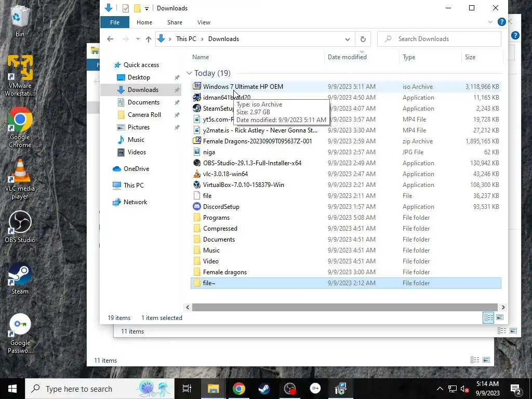Screen dimensions: 532x399
Task: Open Pictures in the navigation pane
Action: coord(138,127)
